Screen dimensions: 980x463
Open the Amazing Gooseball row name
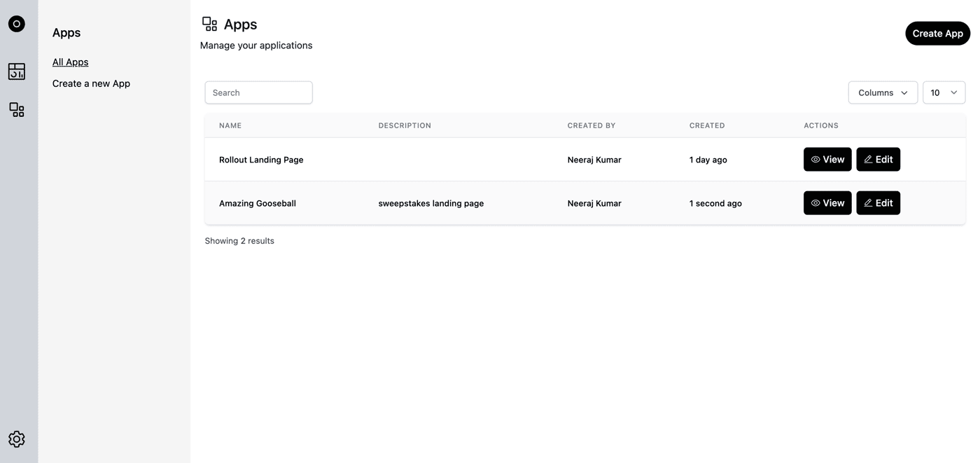click(x=258, y=203)
